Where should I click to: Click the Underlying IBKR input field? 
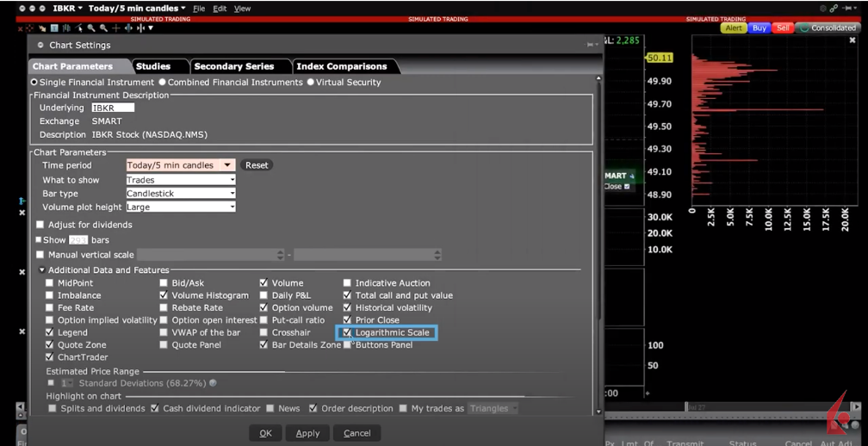click(113, 108)
